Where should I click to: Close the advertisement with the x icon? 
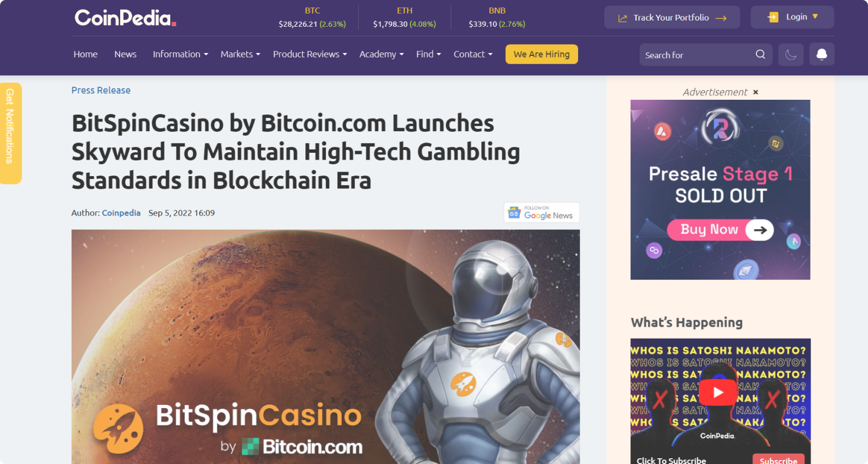pyautogui.click(x=756, y=92)
